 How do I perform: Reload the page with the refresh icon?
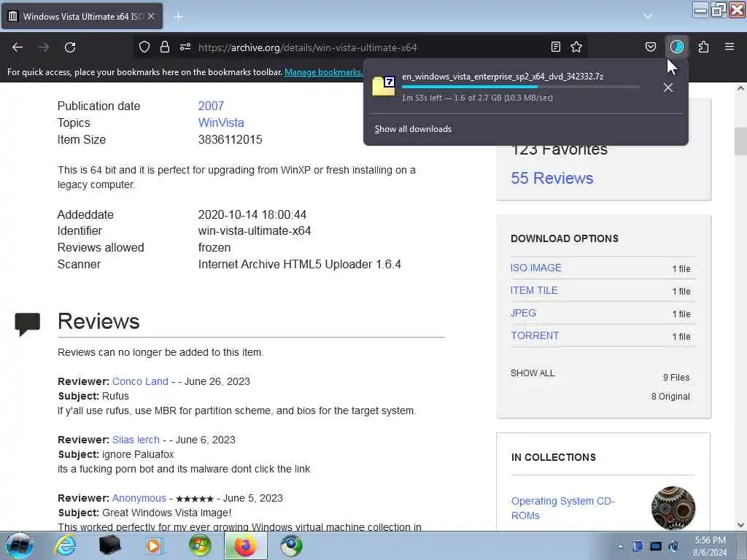[x=70, y=47]
